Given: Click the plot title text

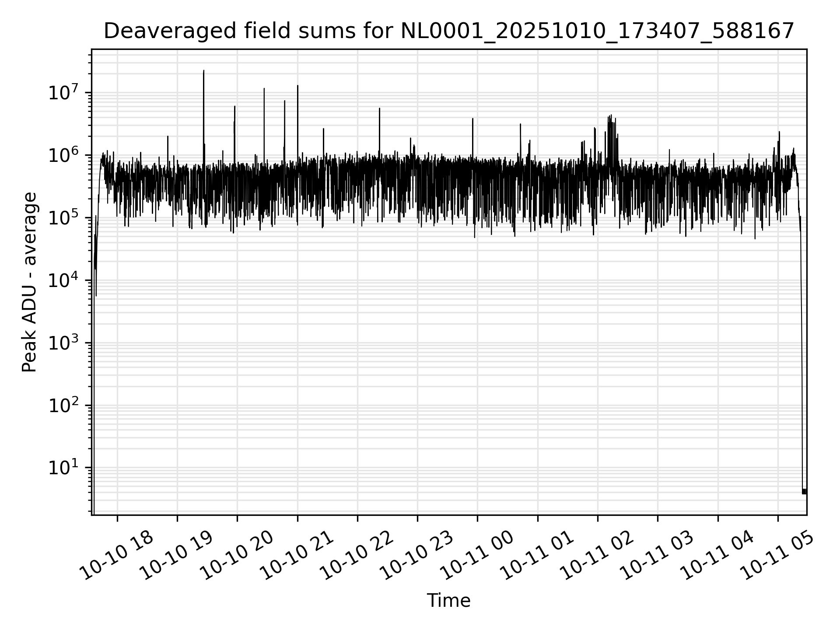Looking at the screenshot, I should [x=448, y=31].
